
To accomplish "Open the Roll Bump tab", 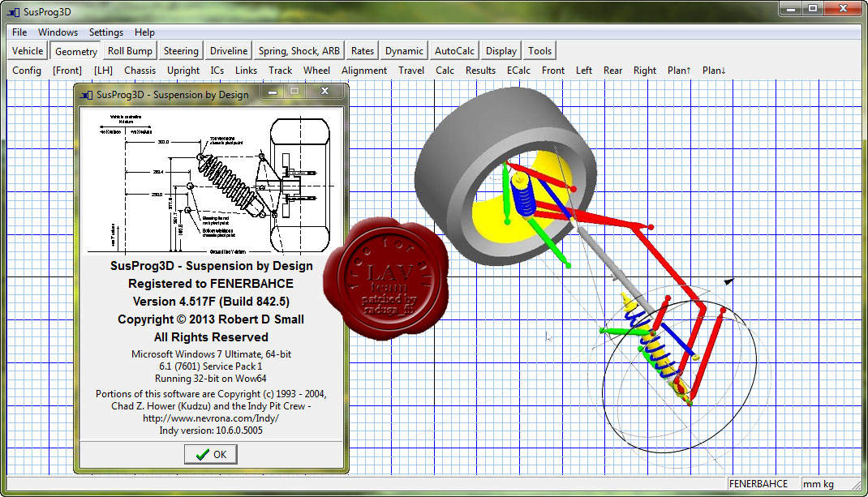I will click(130, 51).
